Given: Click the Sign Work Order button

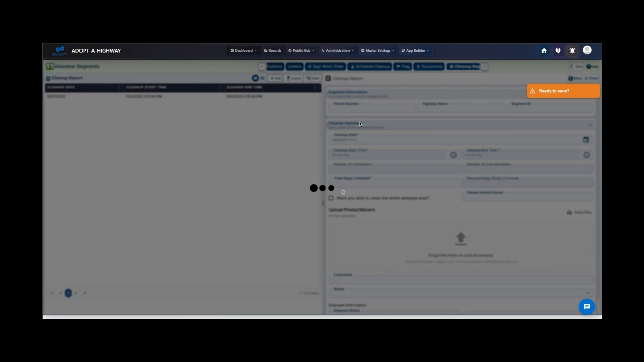Looking at the screenshot, I should click(325, 66).
